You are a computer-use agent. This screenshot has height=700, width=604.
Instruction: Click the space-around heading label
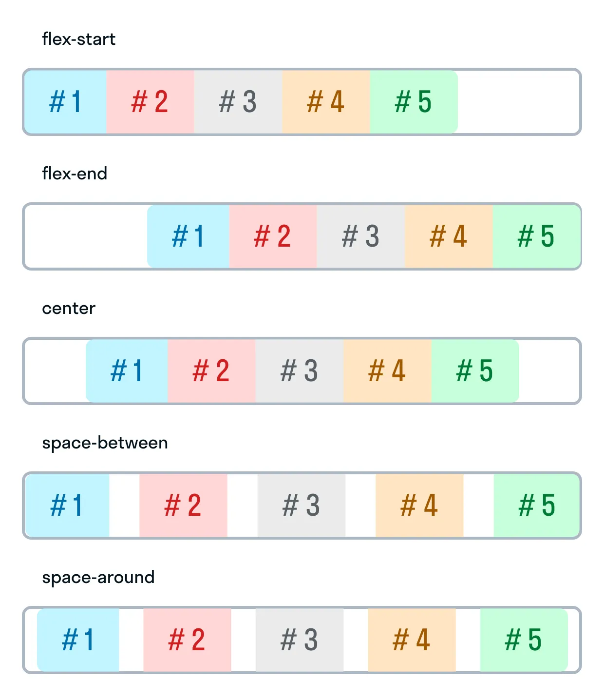(x=98, y=578)
